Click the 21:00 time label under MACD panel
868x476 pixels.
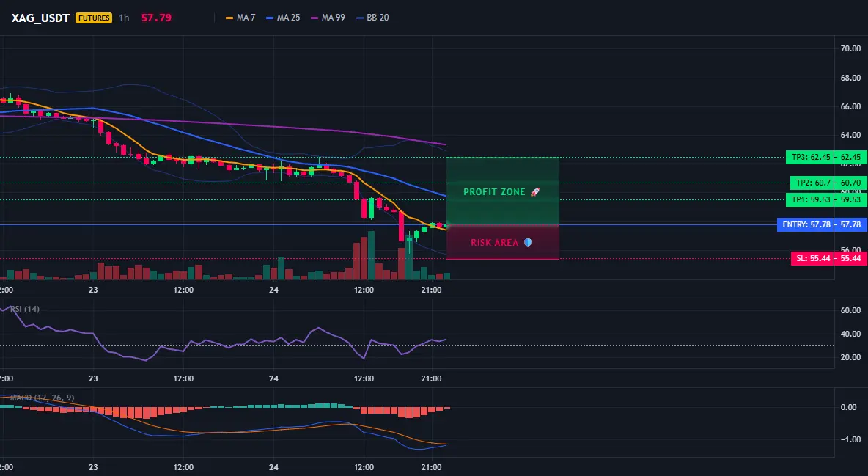[x=431, y=467]
